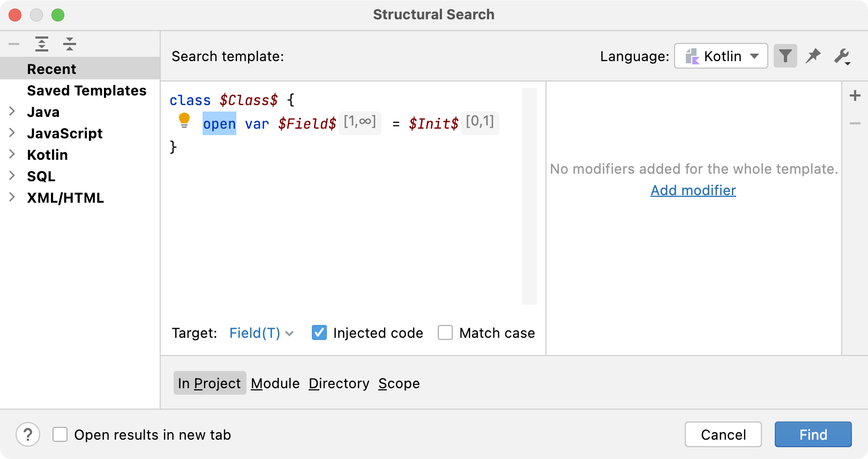Open help with the question mark button
Viewport: 868px width, 459px height.
28,434
